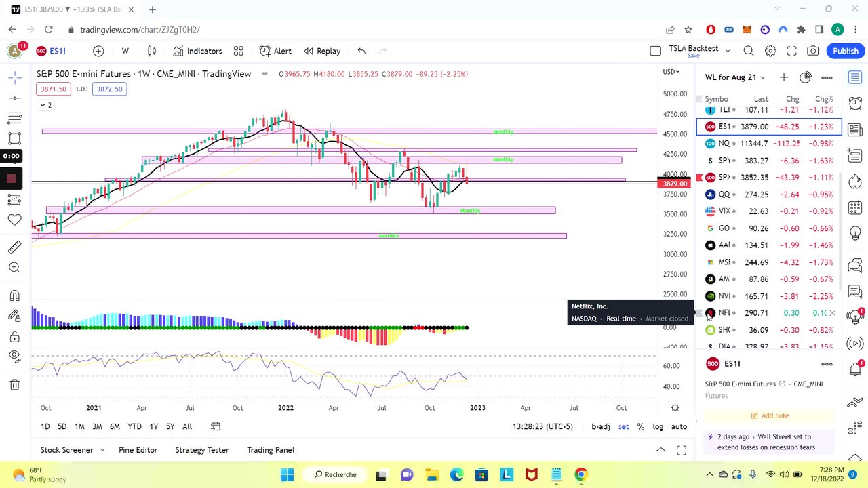Click the Publish button

point(846,51)
